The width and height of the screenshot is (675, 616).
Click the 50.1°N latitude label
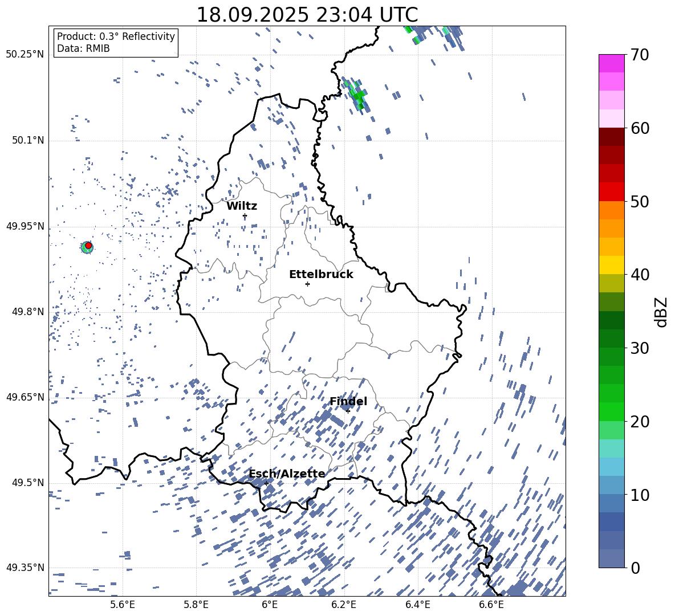[27, 140]
